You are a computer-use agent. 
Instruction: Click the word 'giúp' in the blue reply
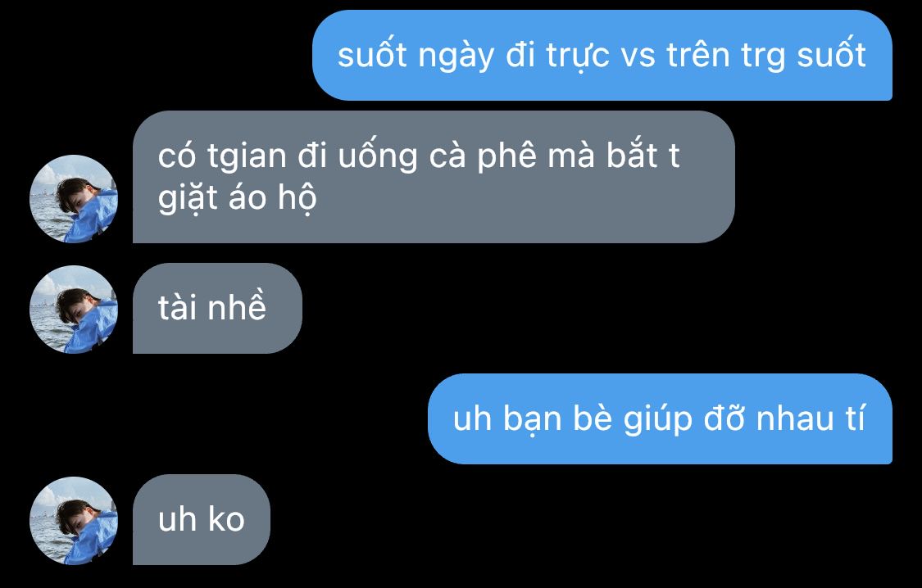click(x=658, y=420)
